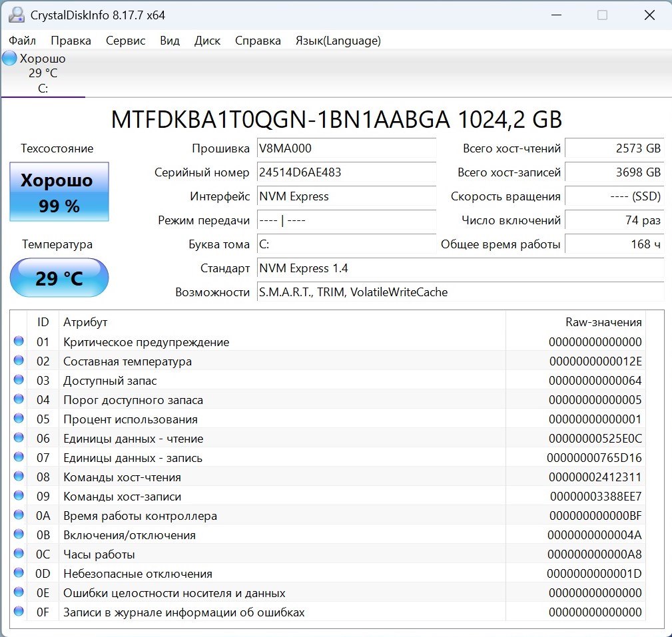Click the Raw-значения column header
Image resolution: width=672 pixels, height=637 pixels.
click(603, 322)
